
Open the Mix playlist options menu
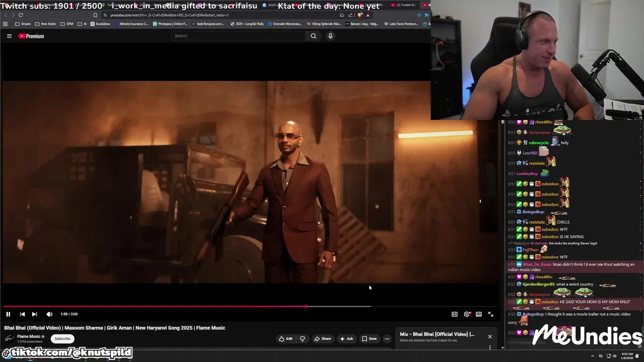tap(490, 347)
